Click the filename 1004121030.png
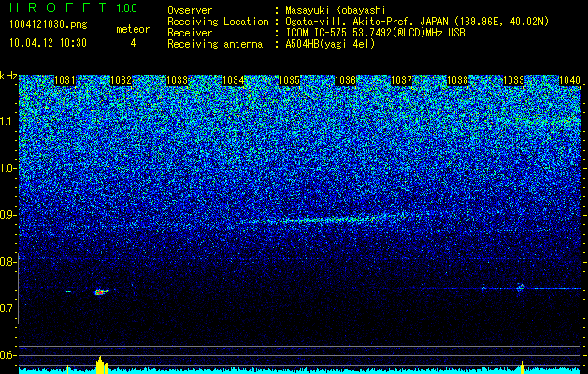This screenshot has width=588, height=374. [48, 25]
